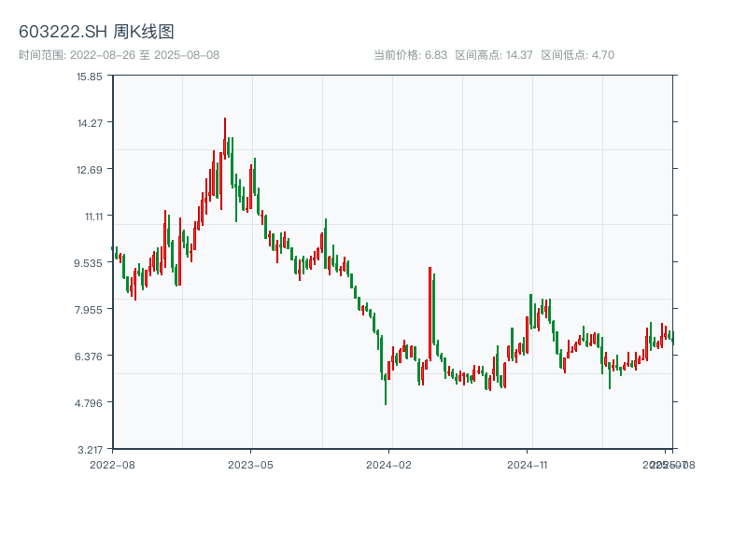The height and width of the screenshot is (560, 747).
Task: Click the tall red spike candle in mid-2024
Action: 430,314
